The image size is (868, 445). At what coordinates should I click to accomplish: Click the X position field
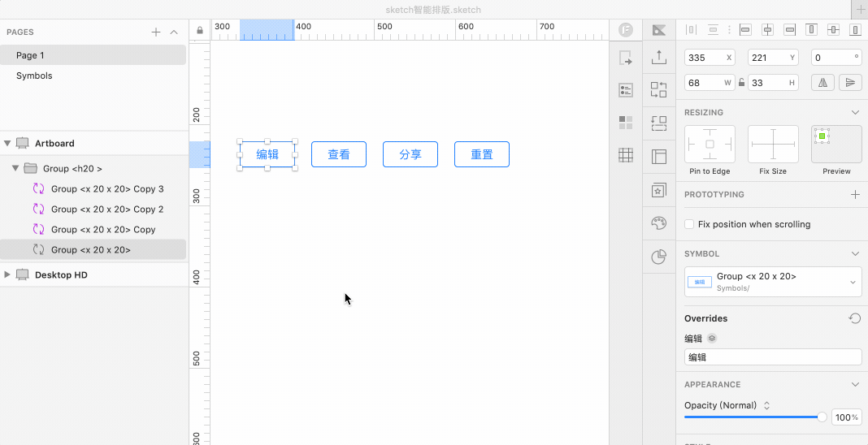pos(710,58)
